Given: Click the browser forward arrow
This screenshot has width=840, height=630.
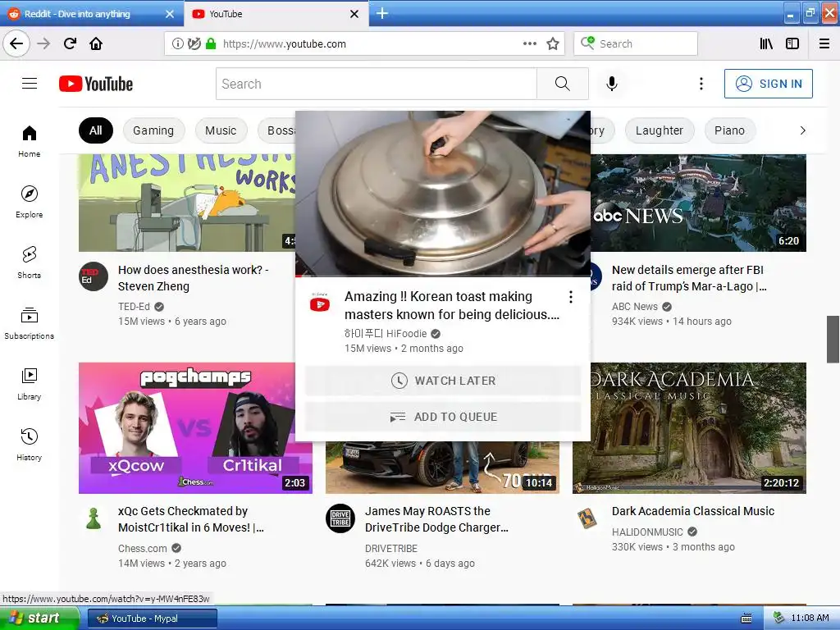Looking at the screenshot, I should (x=43, y=43).
